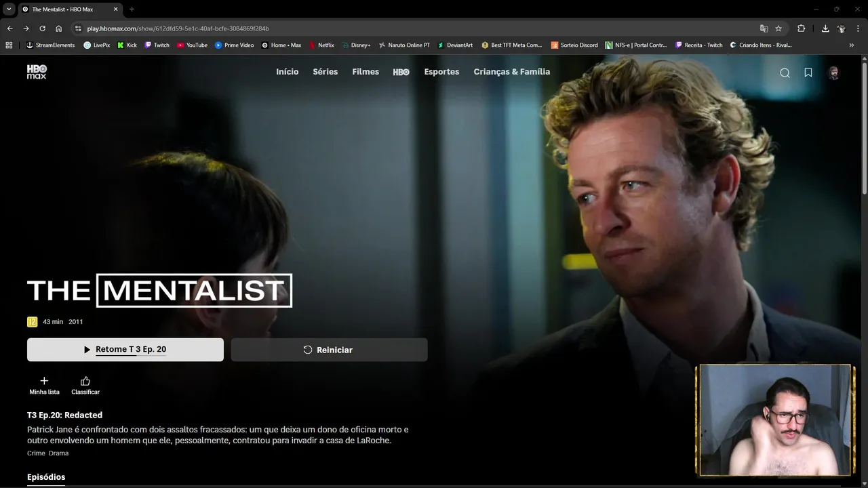
Task: Open Best TFT Meta Comps bookmark
Action: click(511, 45)
